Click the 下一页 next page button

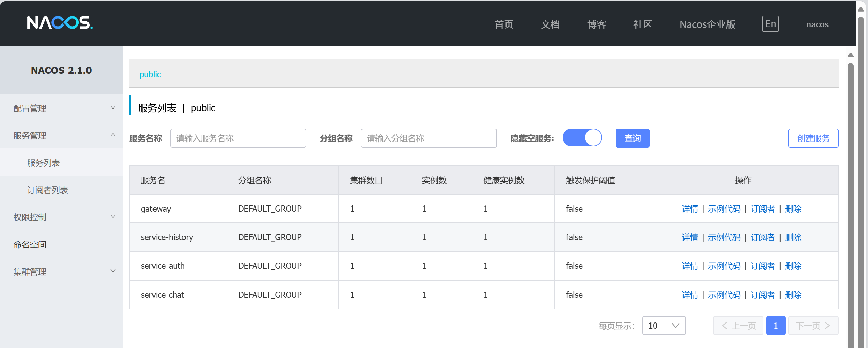(x=813, y=326)
